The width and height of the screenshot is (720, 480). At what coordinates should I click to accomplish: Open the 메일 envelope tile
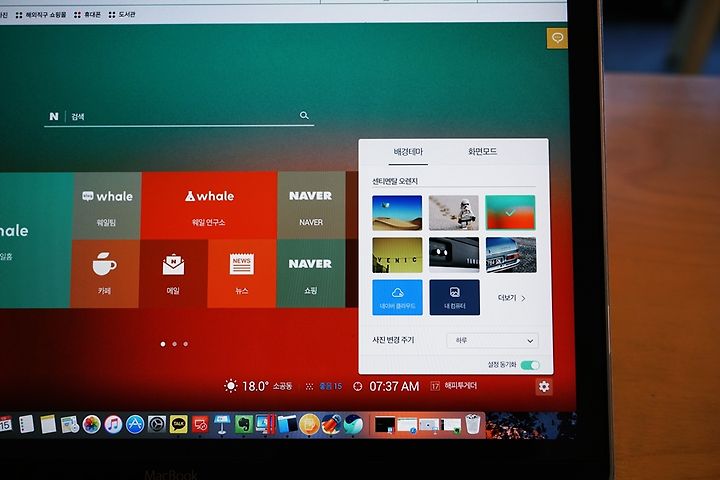point(173,274)
